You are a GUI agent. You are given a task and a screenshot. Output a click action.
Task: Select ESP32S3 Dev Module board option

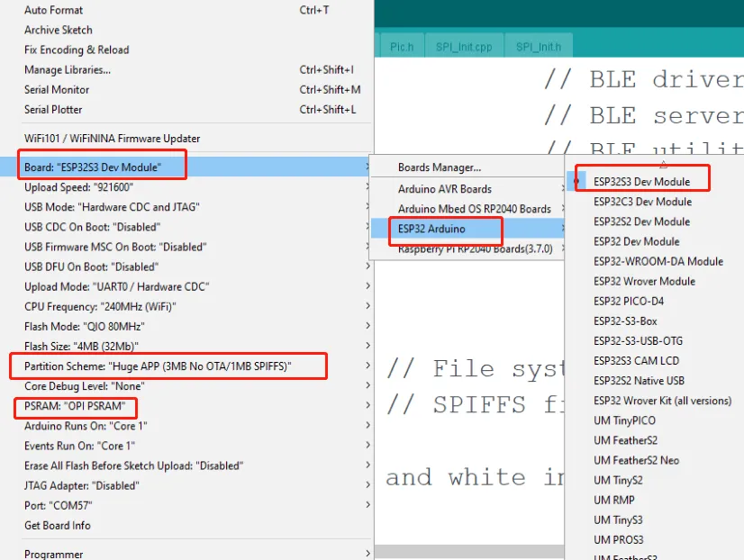coord(641,182)
